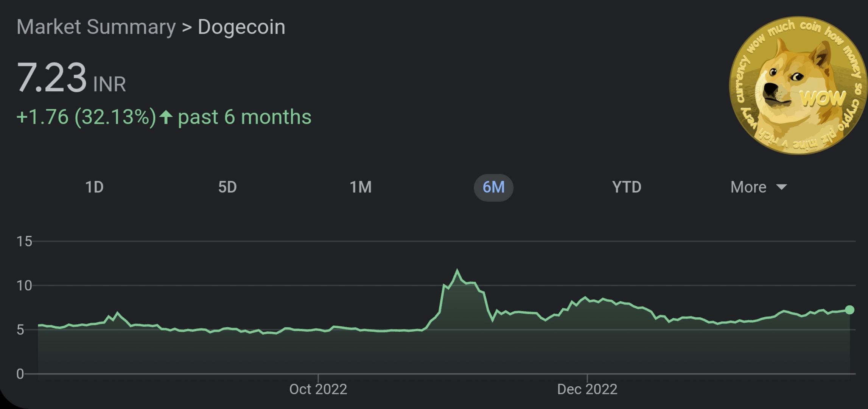Click the Dec 2022 axis label
Screen dimensions: 868x409
click(587, 389)
